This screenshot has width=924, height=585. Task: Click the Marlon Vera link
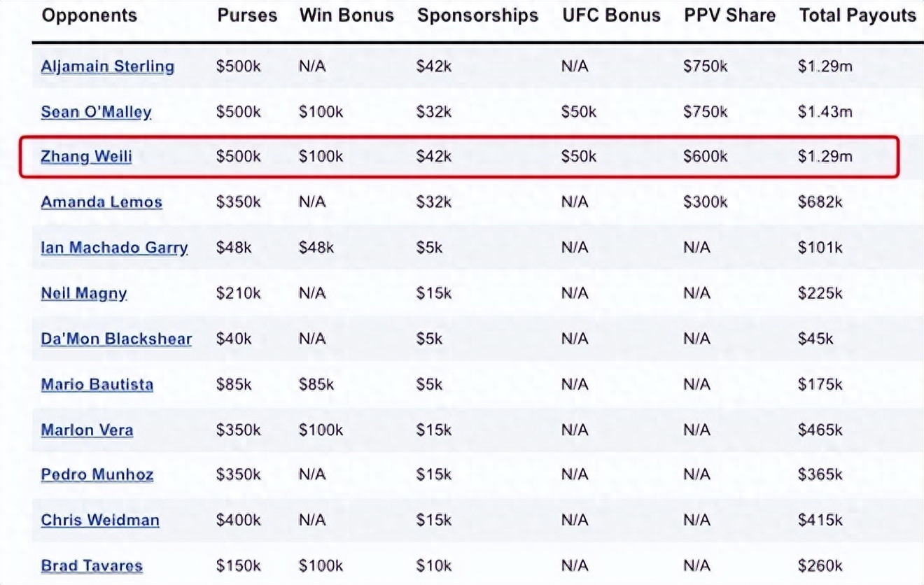87,430
